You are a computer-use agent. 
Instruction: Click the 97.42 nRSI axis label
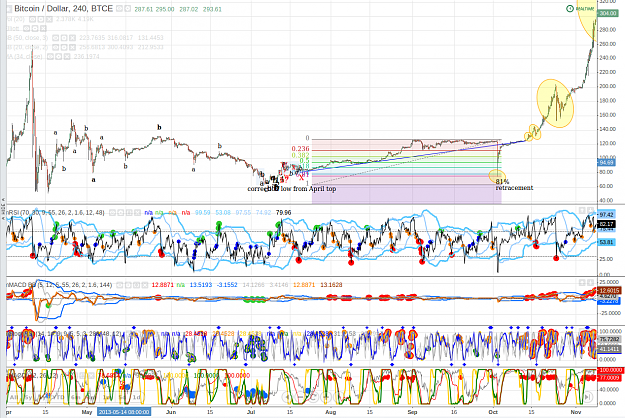(x=607, y=215)
